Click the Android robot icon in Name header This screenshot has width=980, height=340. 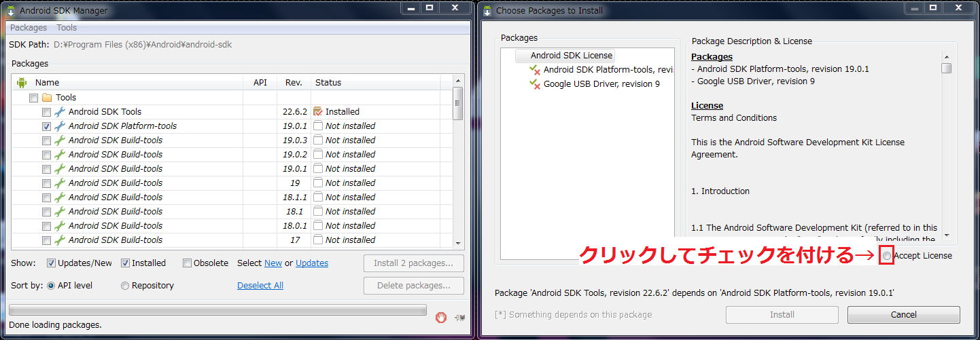(21, 82)
